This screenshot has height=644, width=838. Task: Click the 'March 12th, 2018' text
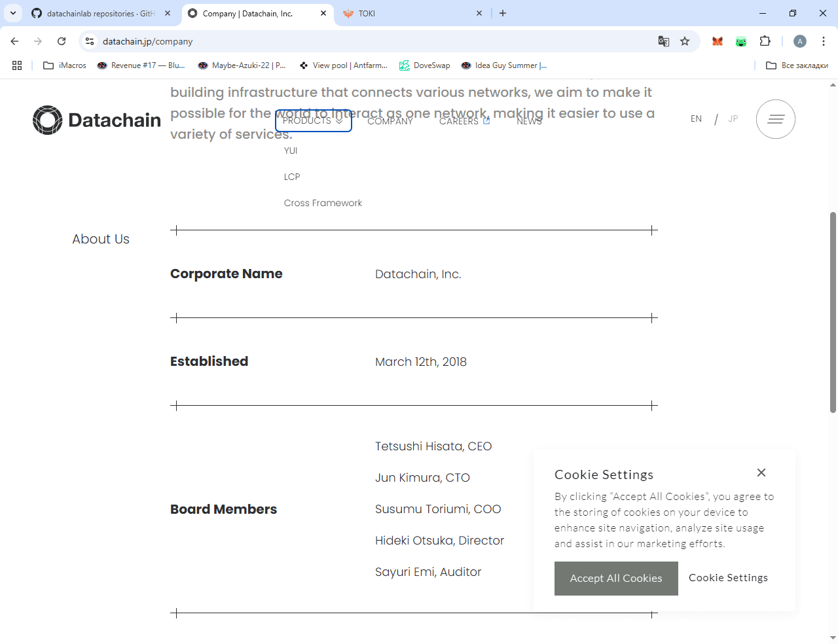(421, 362)
